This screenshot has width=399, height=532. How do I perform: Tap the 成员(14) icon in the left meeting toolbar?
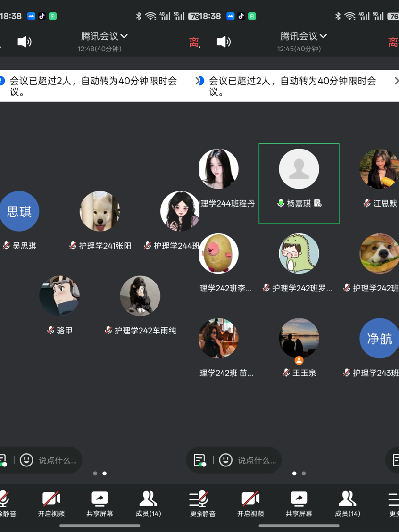(x=148, y=504)
